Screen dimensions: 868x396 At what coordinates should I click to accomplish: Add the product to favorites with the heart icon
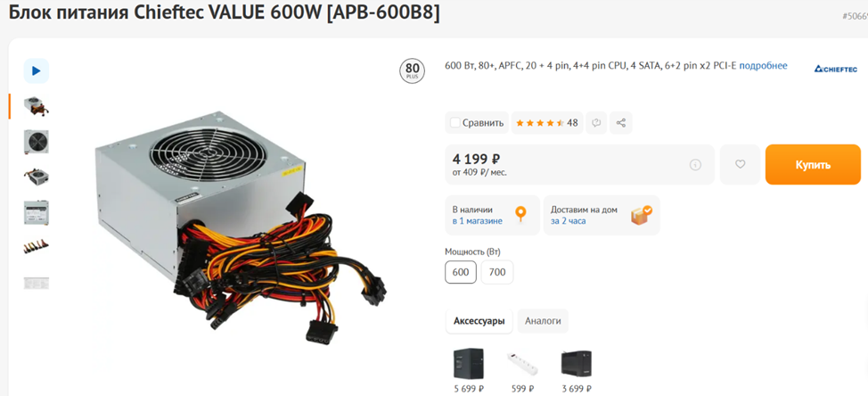[x=741, y=164]
